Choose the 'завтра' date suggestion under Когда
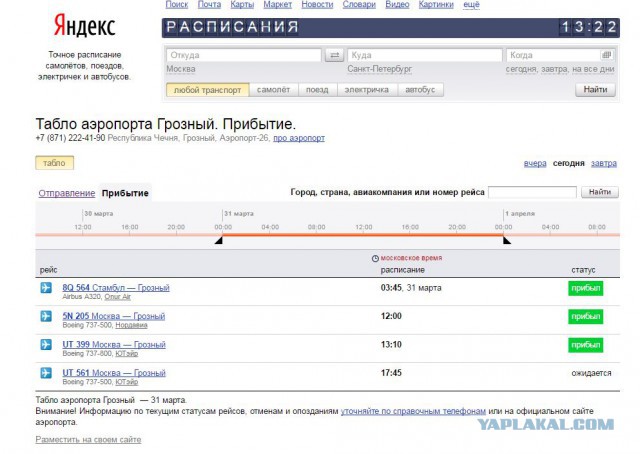 pyautogui.click(x=554, y=69)
